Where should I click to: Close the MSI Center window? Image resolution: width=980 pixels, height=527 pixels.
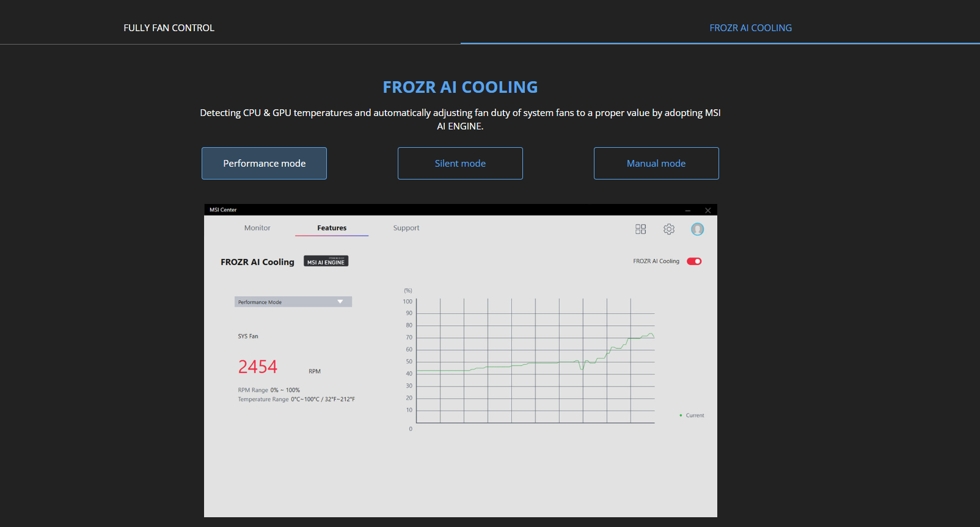[708, 210]
